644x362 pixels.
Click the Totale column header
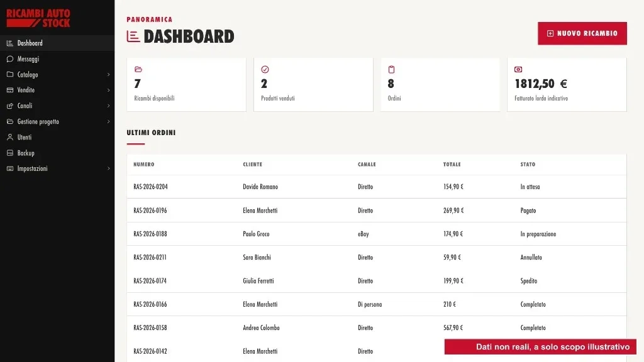coord(452,164)
